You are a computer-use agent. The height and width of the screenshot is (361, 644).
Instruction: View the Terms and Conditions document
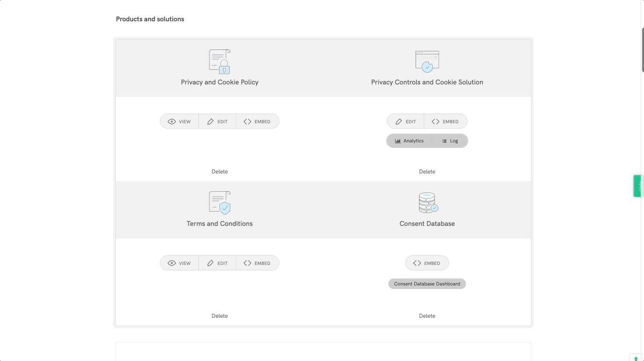coord(179,263)
